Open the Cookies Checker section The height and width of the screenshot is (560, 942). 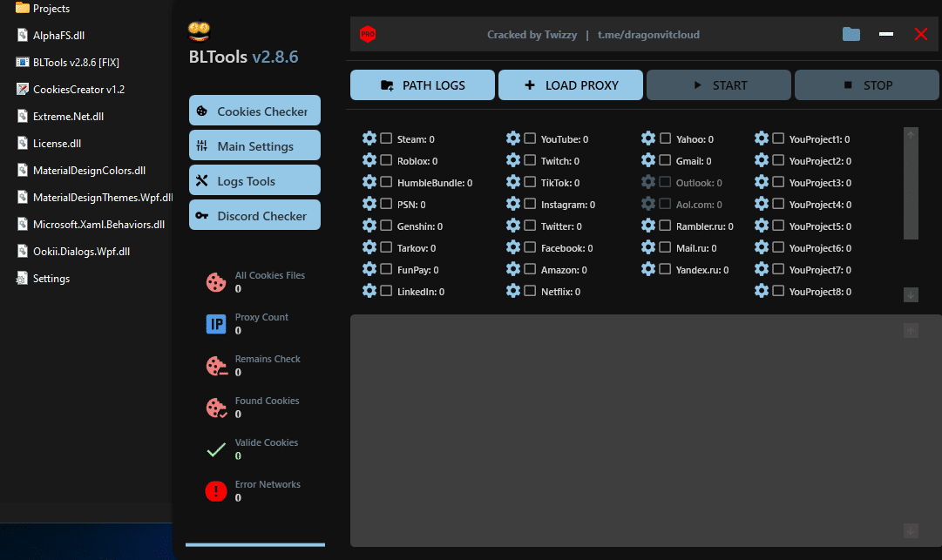[x=254, y=111]
